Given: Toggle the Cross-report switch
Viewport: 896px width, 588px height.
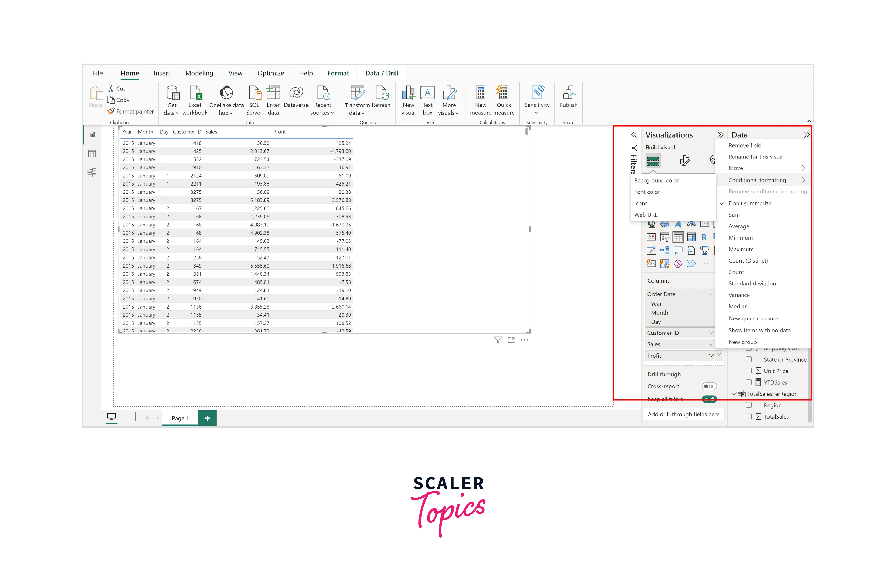Looking at the screenshot, I should pyautogui.click(x=709, y=386).
